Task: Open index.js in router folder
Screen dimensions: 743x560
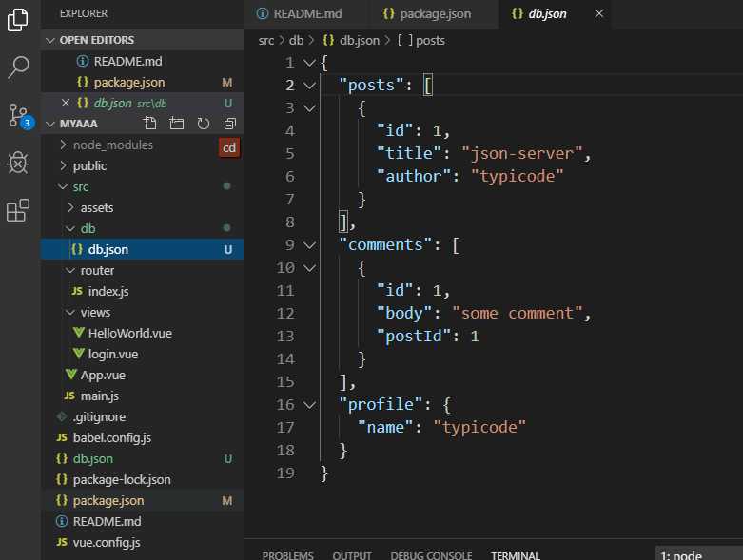Action: pyautogui.click(x=142, y=291)
